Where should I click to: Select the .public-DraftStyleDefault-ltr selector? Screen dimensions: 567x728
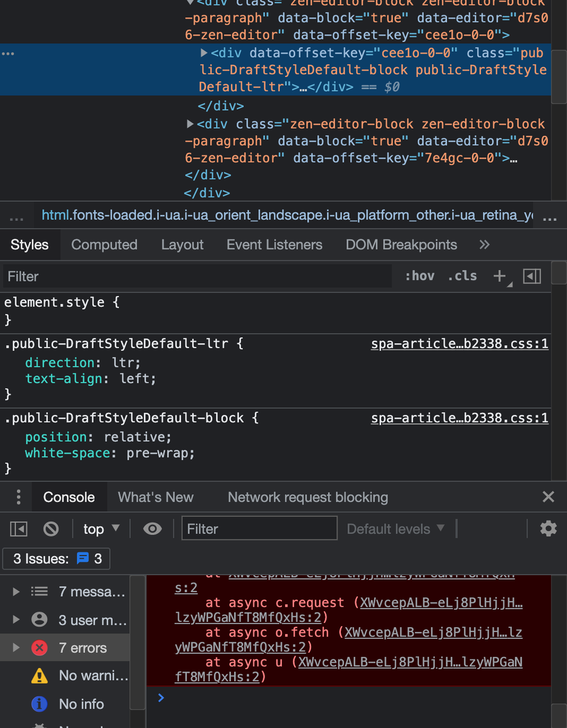[116, 344]
